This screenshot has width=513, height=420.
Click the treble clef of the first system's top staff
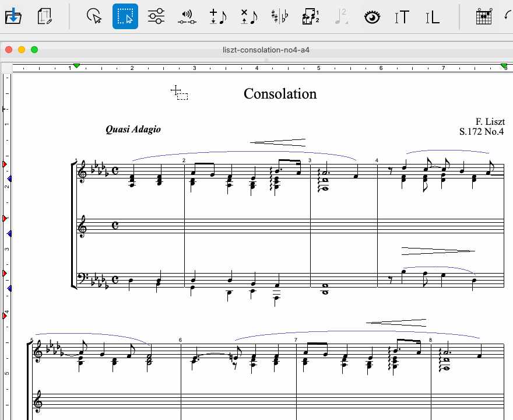coord(82,171)
